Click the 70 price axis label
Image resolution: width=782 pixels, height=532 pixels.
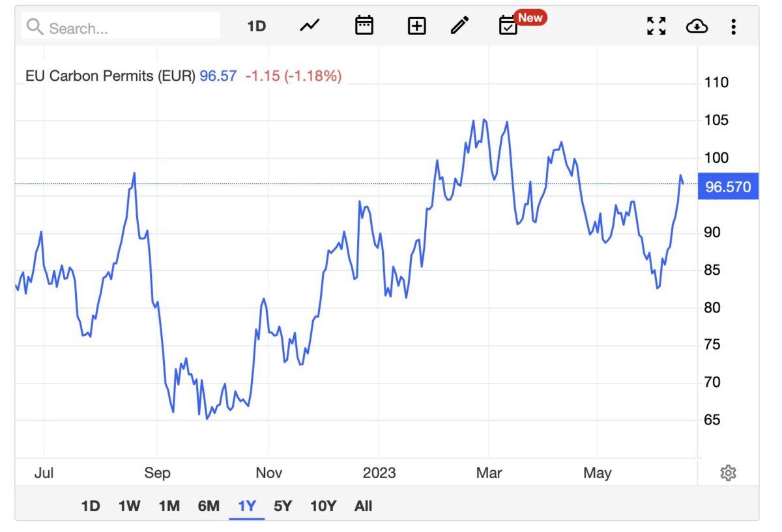click(x=712, y=382)
